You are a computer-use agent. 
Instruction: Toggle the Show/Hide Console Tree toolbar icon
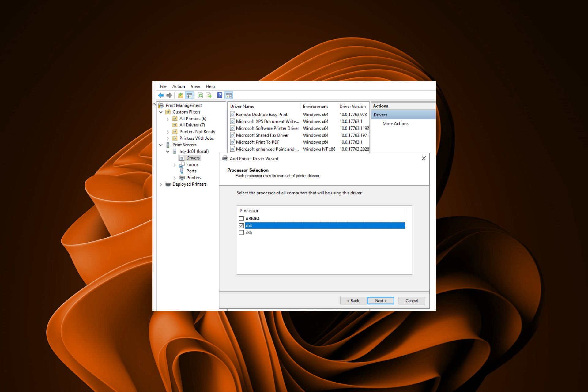[189, 96]
